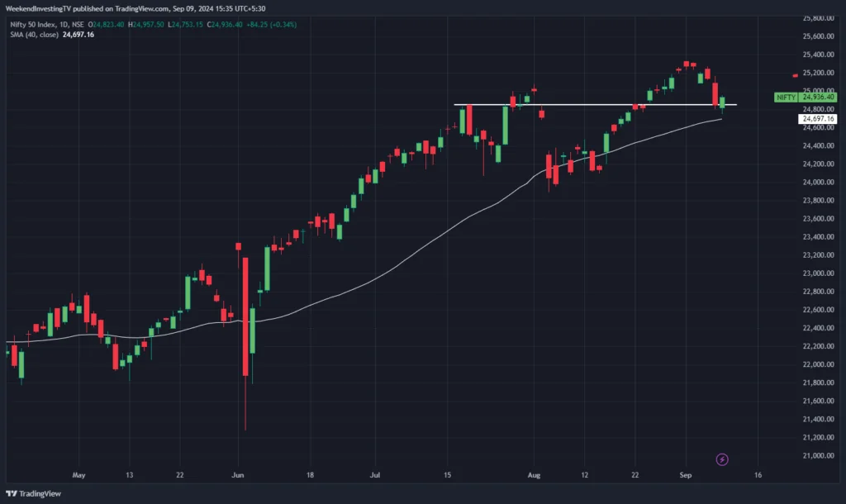Click the Sep label on time axis
Viewport: 846px width, 504px height.
685,476
